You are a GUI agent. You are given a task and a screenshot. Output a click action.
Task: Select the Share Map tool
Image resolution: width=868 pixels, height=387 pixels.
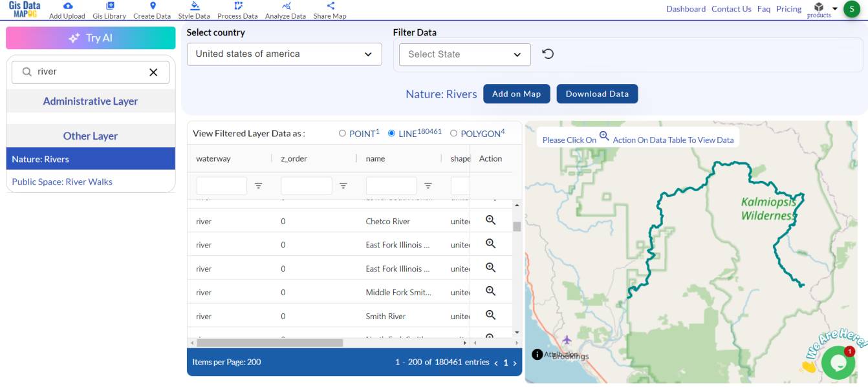pyautogui.click(x=330, y=10)
